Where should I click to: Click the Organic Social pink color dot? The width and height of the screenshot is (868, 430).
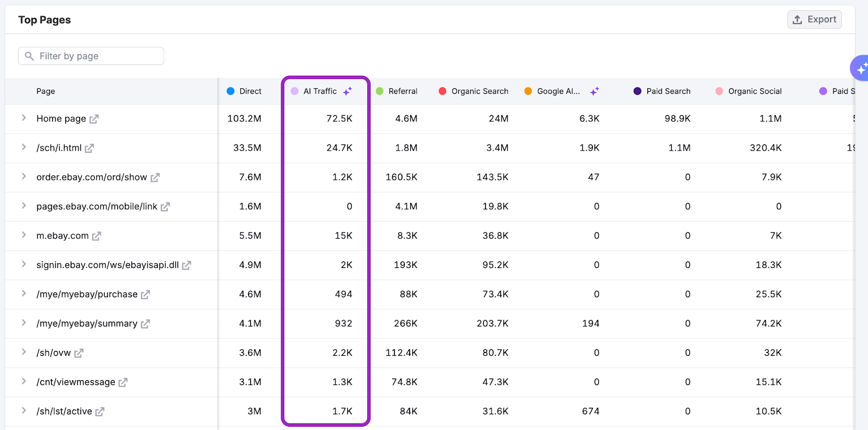point(719,91)
